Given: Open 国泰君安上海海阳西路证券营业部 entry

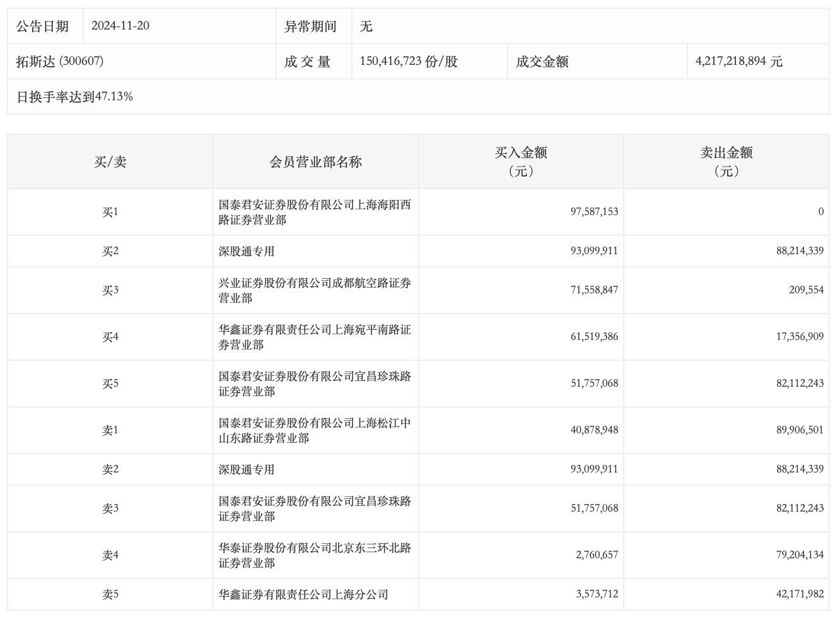Looking at the screenshot, I should [314, 212].
